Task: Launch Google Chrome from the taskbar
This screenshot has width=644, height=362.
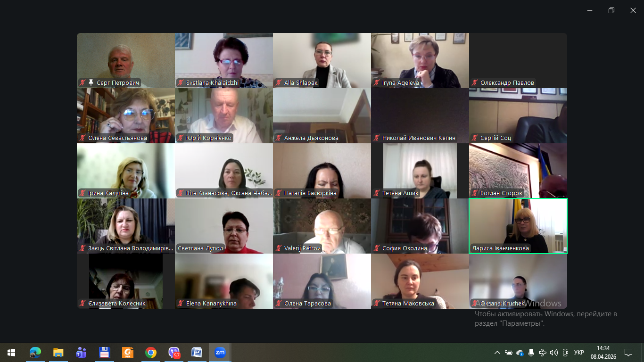Action: (x=151, y=353)
